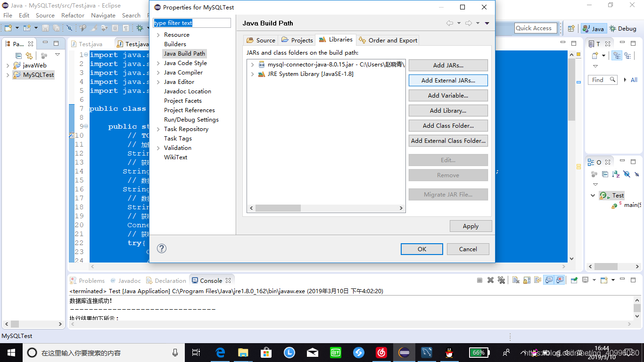The height and width of the screenshot is (362, 644).
Task: Switch to Problems tab in bottom panel
Action: (87, 280)
